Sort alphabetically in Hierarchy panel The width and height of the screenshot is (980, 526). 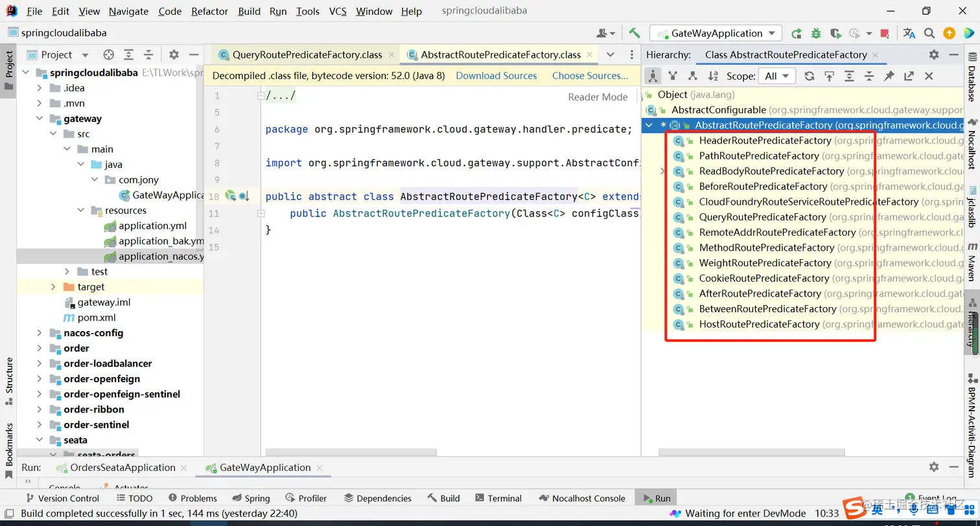[713, 76]
